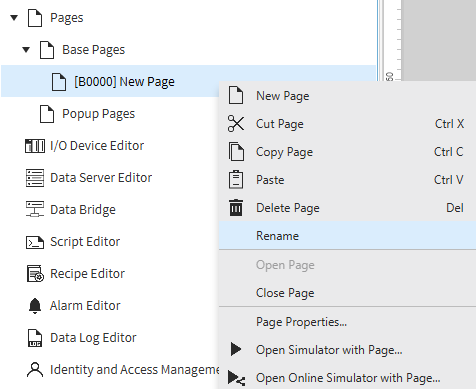Open Page Properties... from context menu

(x=347, y=322)
